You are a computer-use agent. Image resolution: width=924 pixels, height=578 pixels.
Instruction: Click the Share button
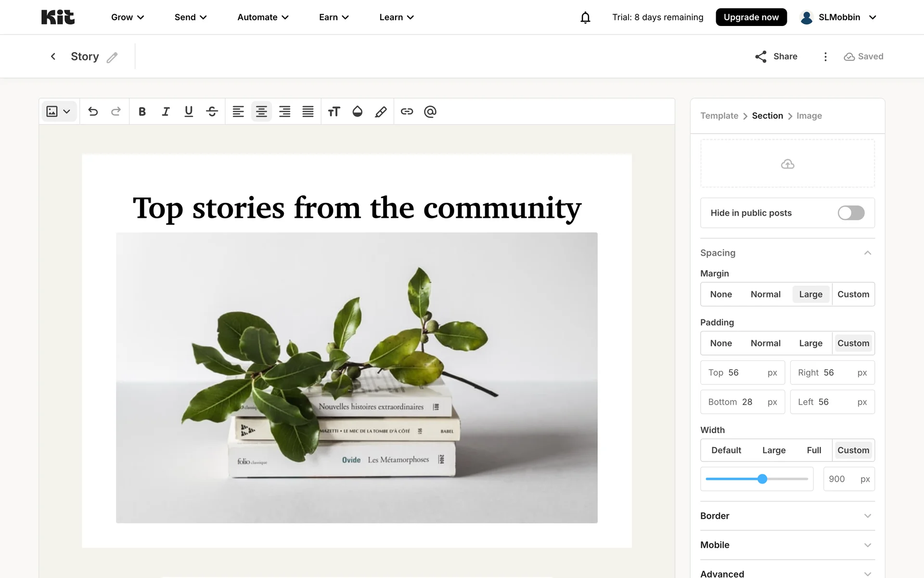point(776,56)
